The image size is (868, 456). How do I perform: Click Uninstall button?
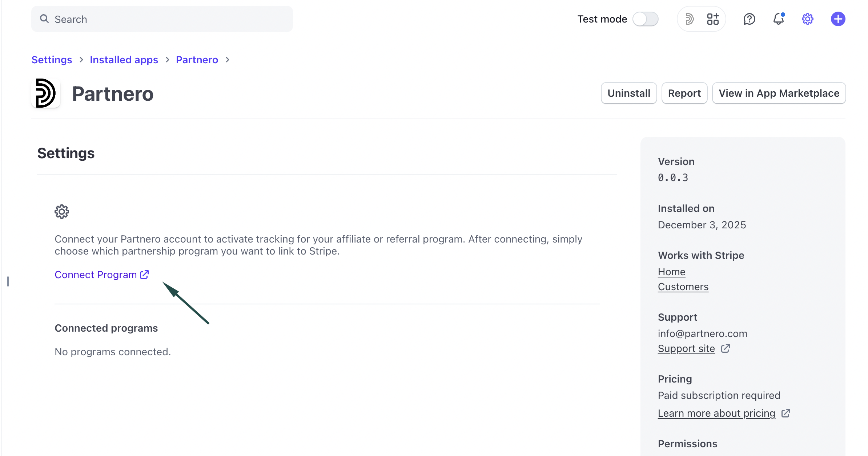(629, 93)
